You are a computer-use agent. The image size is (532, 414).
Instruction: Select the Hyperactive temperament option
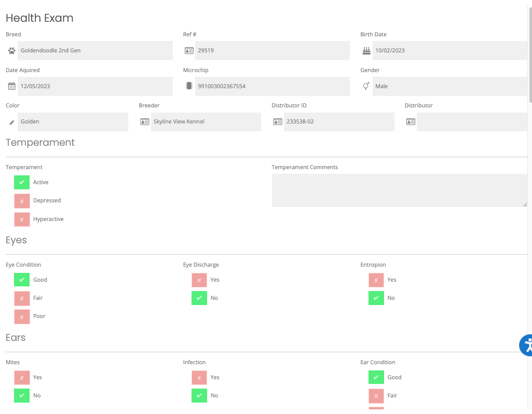22,219
